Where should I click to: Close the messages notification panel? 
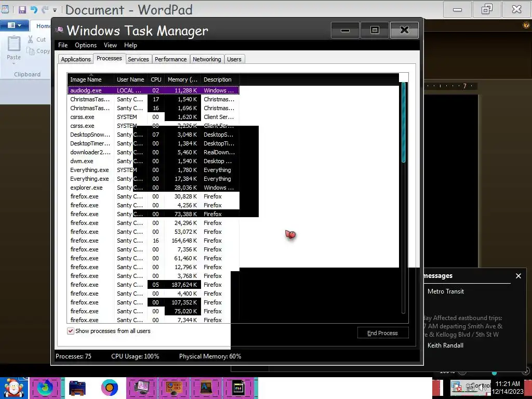pyautogui.click(x=518, y=276)
